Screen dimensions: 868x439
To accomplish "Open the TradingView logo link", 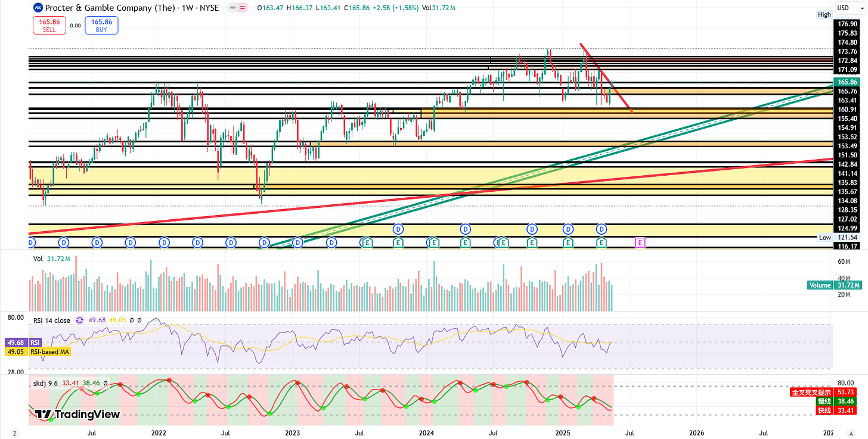I will [77, 415].
